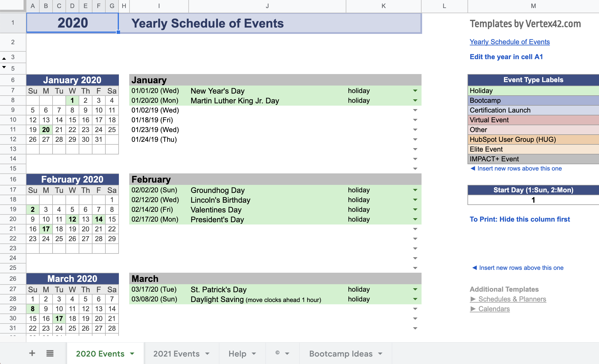The height and width of the screenshot is (364, 599).
Task: Open event type dropdown for New Year's Day
Action: point(415,91)
